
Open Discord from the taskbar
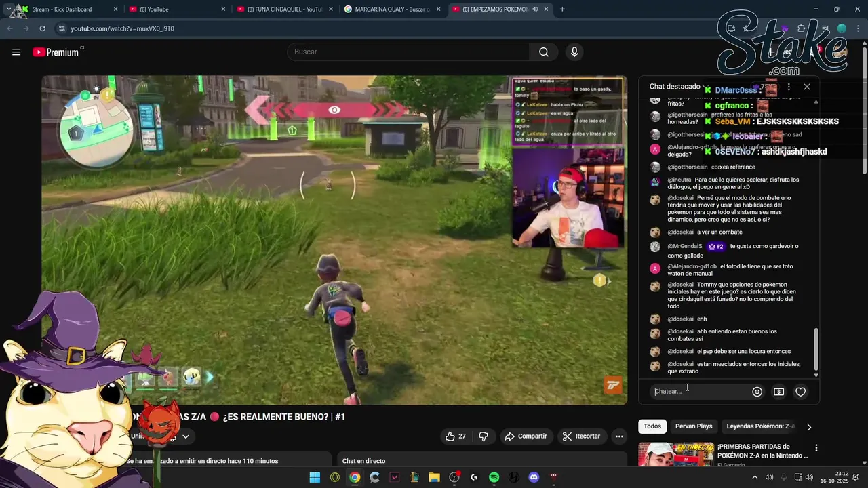(534, 477)
